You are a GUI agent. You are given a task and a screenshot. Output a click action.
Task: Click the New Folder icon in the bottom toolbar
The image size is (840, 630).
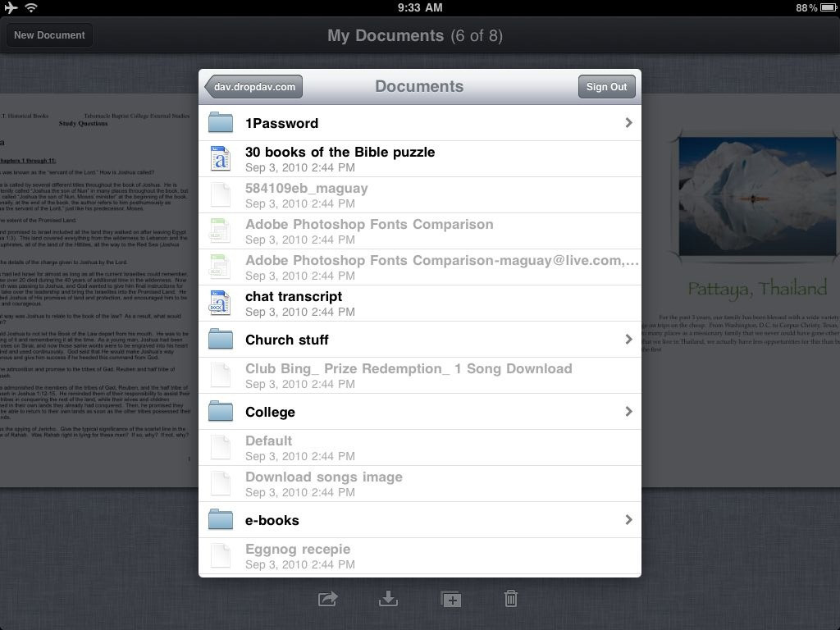(450, 599)
